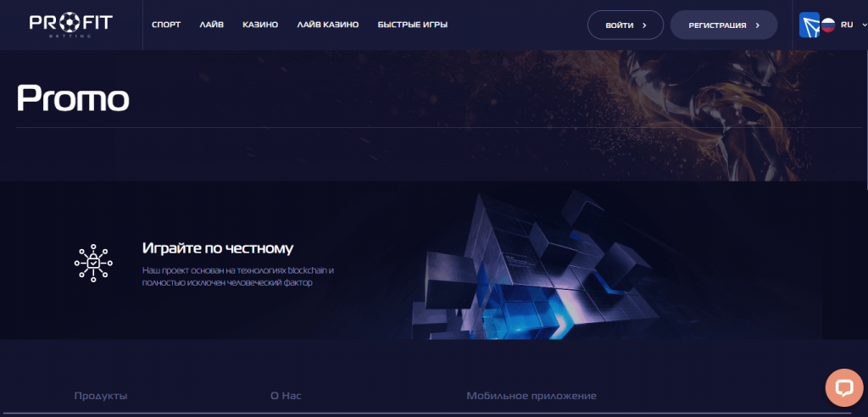Click the Играйте по честному heading

click(218, 248)
